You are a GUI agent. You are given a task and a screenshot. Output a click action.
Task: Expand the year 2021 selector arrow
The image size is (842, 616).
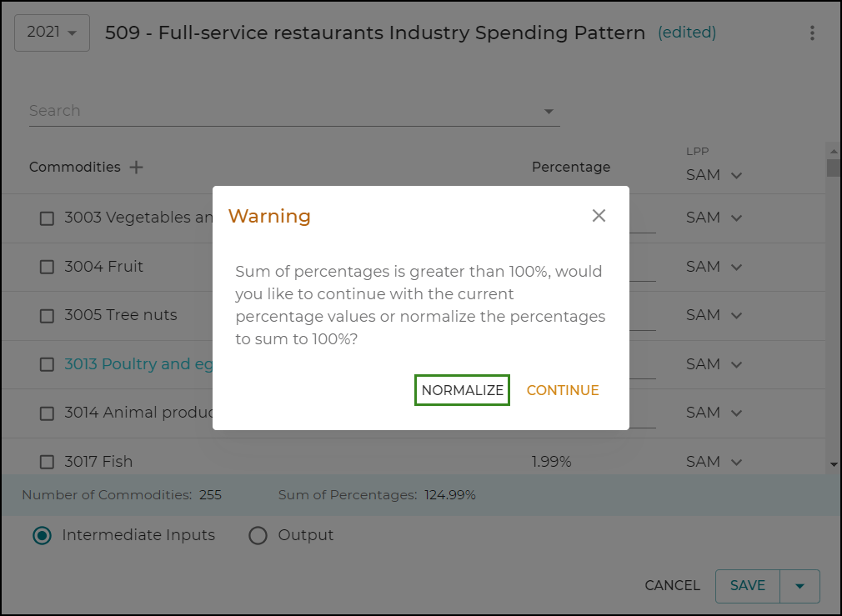coord(73,32)
